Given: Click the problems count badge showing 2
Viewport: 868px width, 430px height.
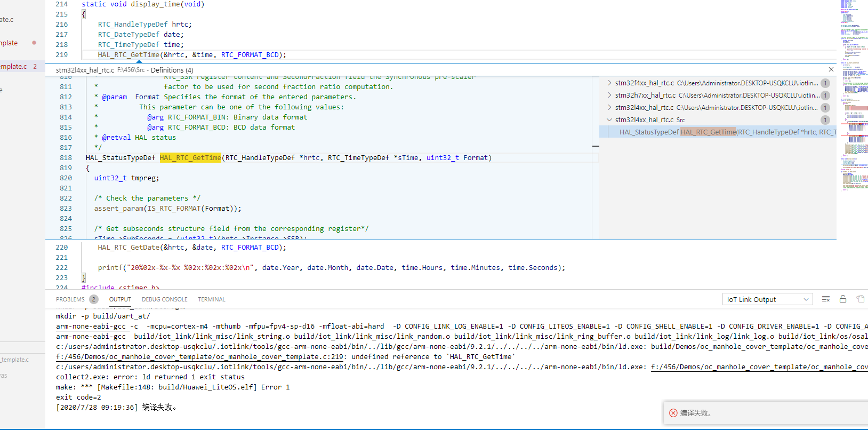Looking at the screenshot, I should (x=94, y=299).
